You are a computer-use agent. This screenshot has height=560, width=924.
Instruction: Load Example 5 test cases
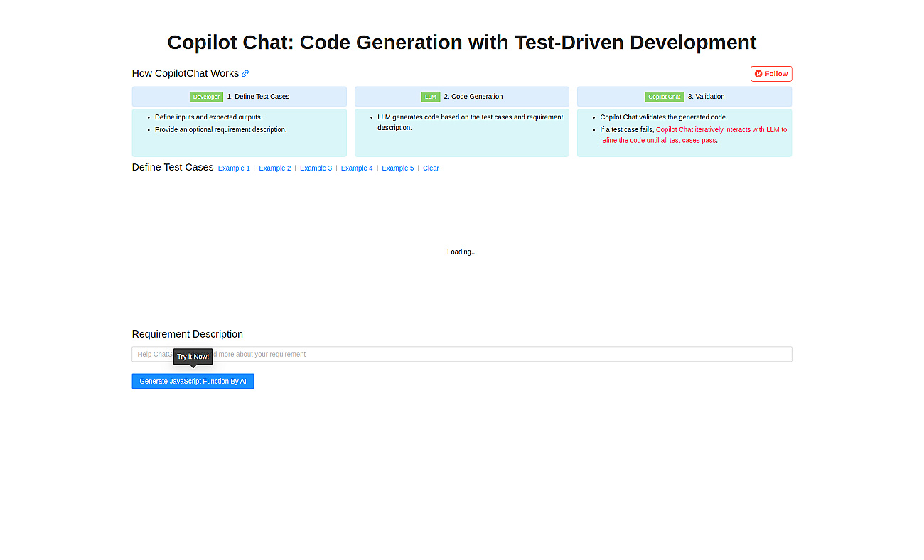[398, 168]
